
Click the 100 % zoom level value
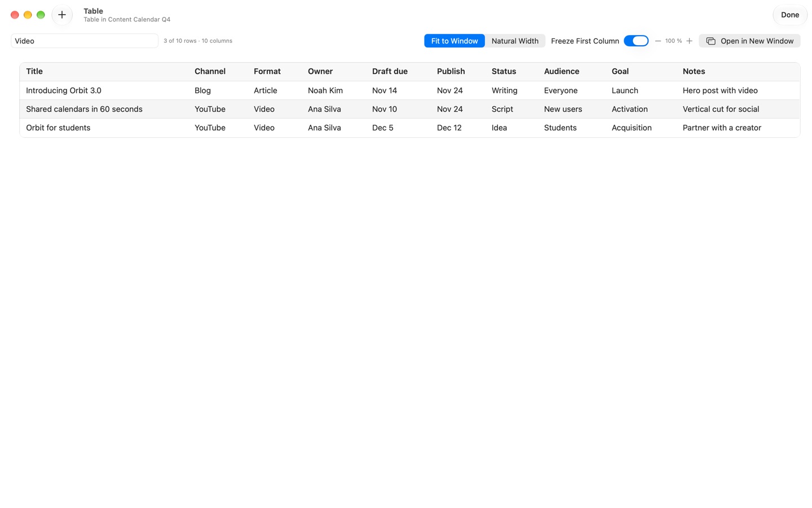click(673, 41)
